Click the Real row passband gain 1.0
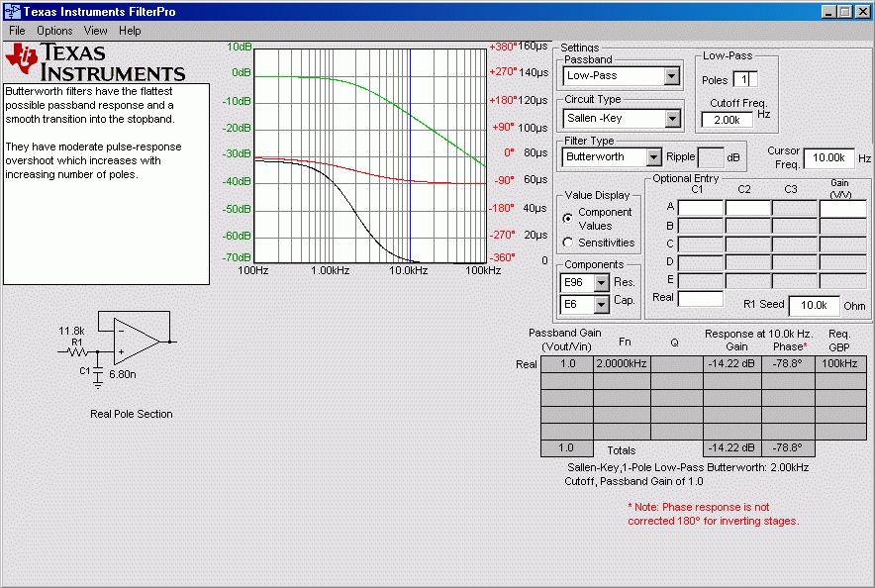The image size is (875, 588). pos(567,363)
